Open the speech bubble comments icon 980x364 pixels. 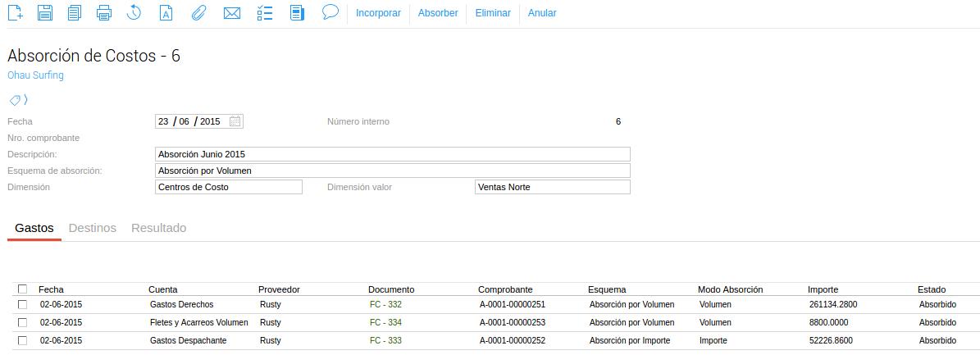(330, 11)
